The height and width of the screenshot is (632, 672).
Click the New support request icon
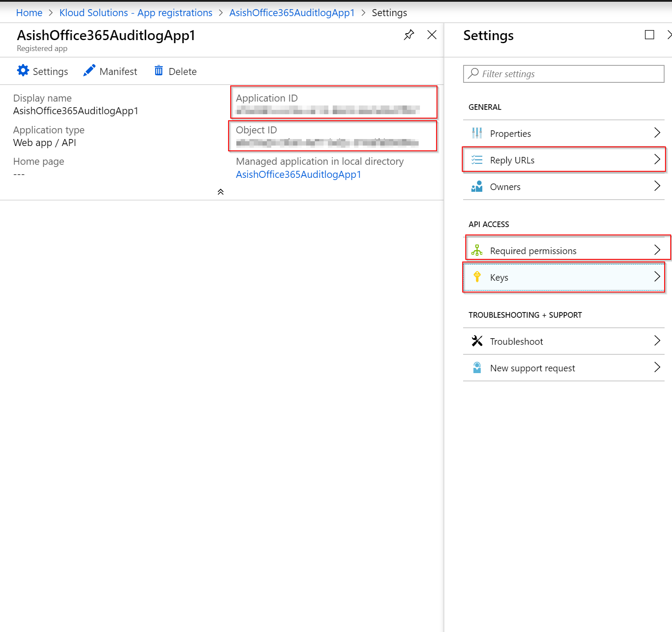tap(477, 368)
